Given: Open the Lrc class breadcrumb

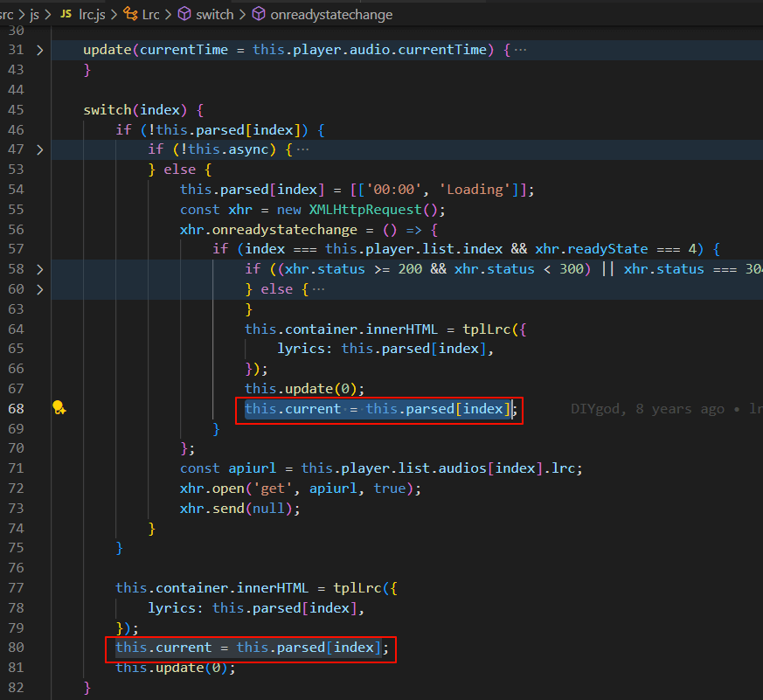Looking at the screenshot, I should [x=151, y=15].
